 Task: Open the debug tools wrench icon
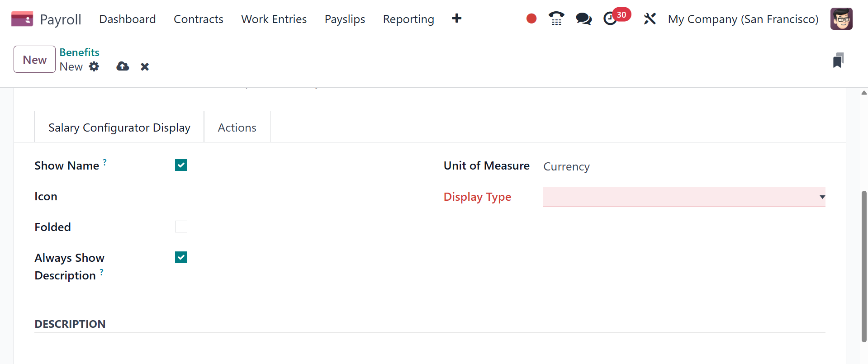[650, 19]
